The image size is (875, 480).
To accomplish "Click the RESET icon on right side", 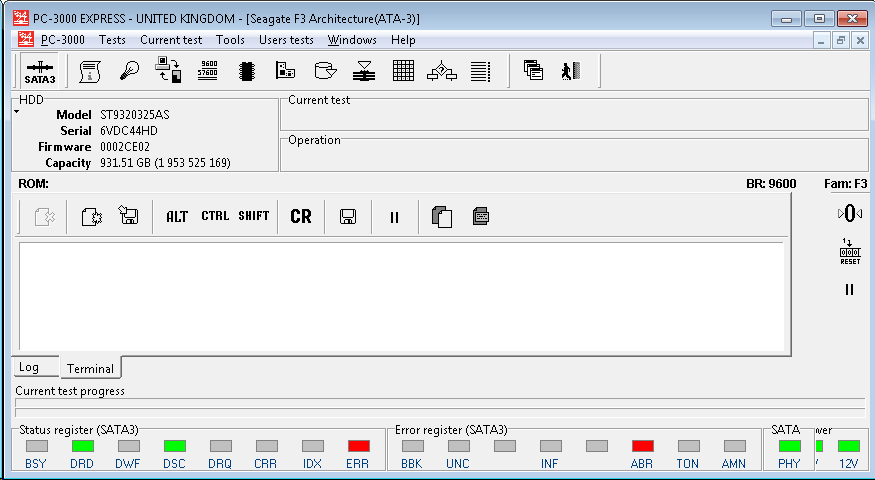I will 850,252.
